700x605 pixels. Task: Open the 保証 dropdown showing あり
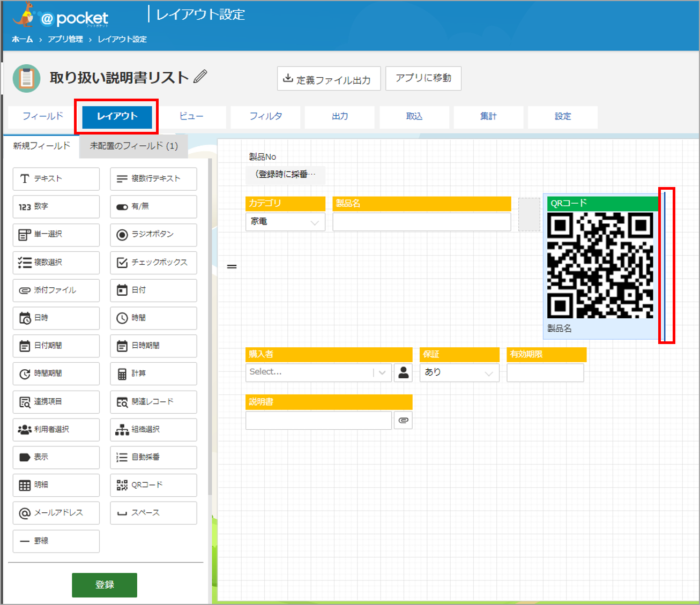pyautogui.click(x=459, y=372)
